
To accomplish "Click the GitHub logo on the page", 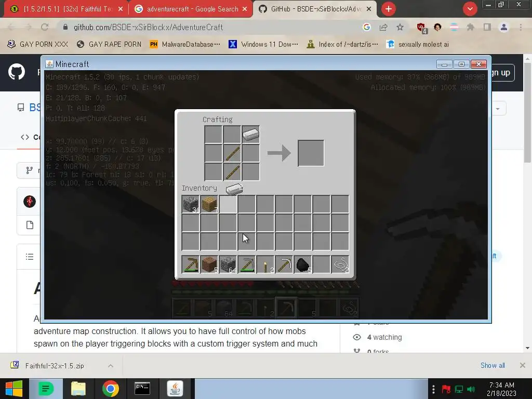I will [x=16, y=72].
